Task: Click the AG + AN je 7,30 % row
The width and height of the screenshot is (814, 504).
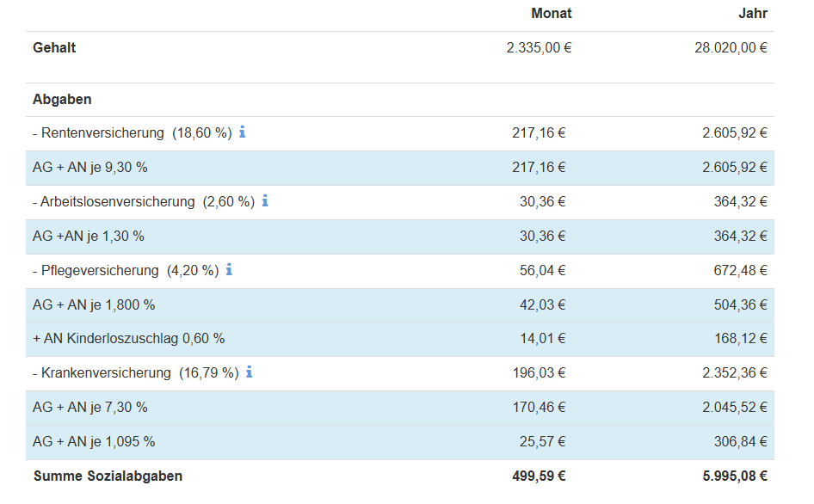Action: coord(90,408)
